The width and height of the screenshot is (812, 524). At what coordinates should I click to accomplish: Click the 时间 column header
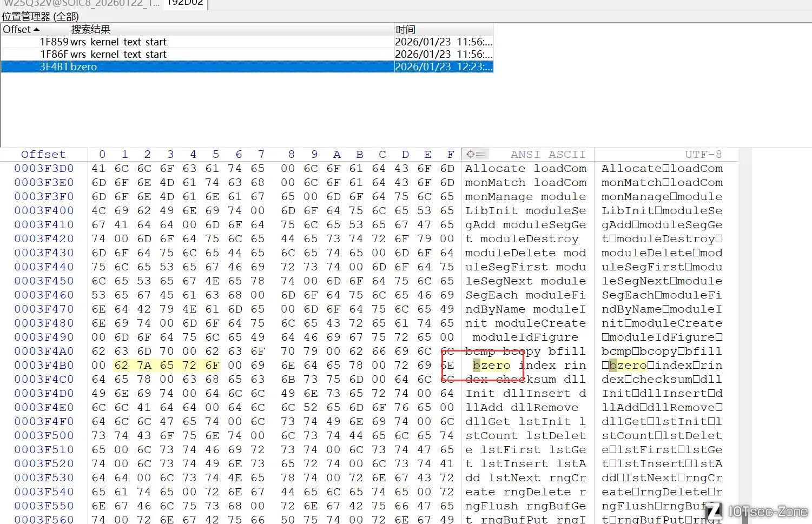[x=405, y=30]
